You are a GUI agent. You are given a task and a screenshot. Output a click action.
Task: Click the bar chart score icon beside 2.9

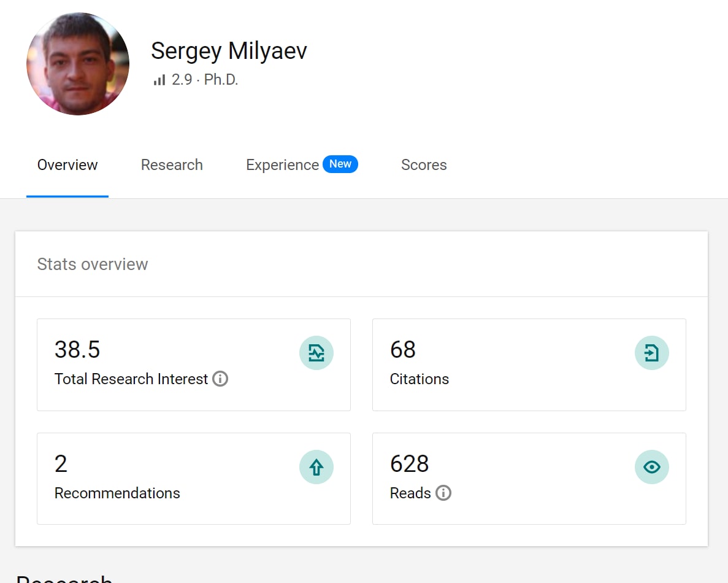click(x=159, y=80)
